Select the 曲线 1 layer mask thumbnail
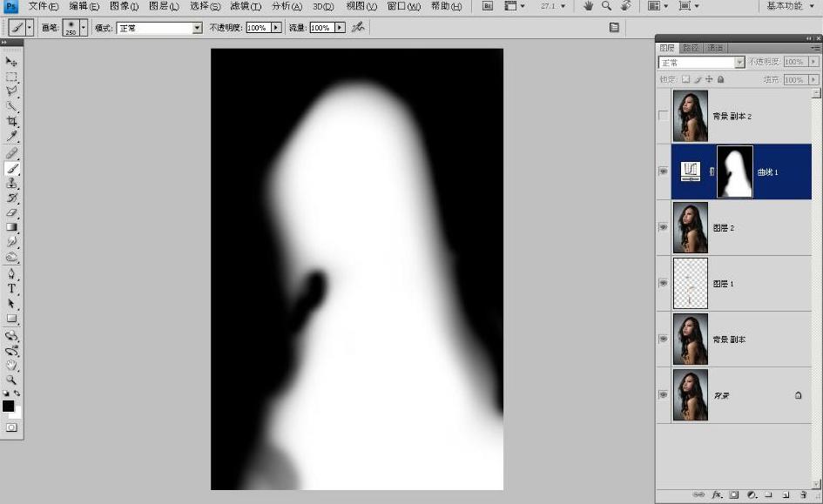This screenshot has height=504, width=823. (735, 171)
